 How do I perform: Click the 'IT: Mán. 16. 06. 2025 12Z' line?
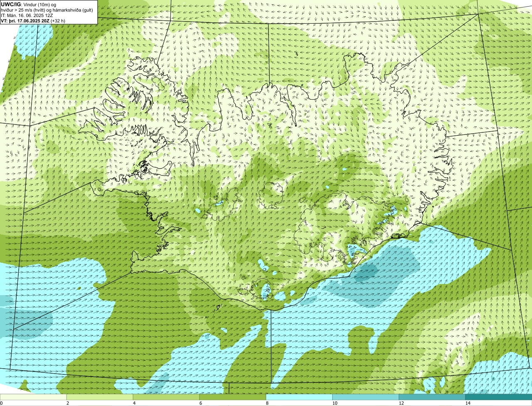pos(27,15)
